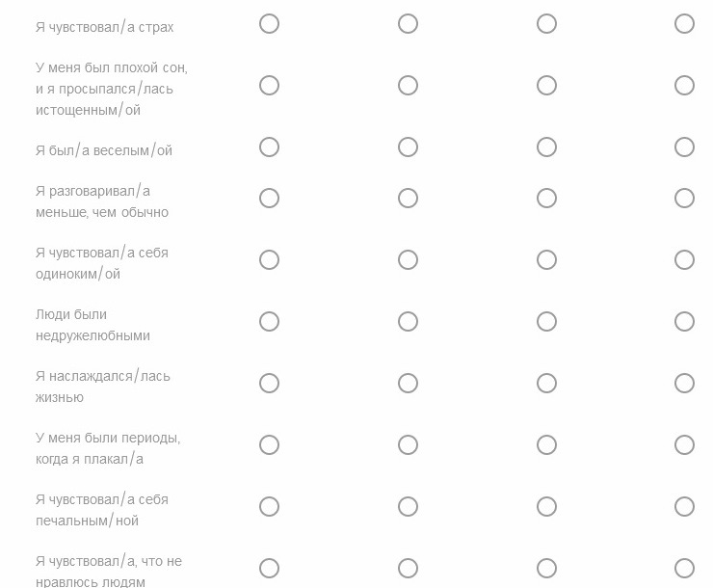Choose second option for "Я чувствовал/а, что не нравлюсь людям"
The width and height of the screenshot is (713, 588).
tap(409, 569)
